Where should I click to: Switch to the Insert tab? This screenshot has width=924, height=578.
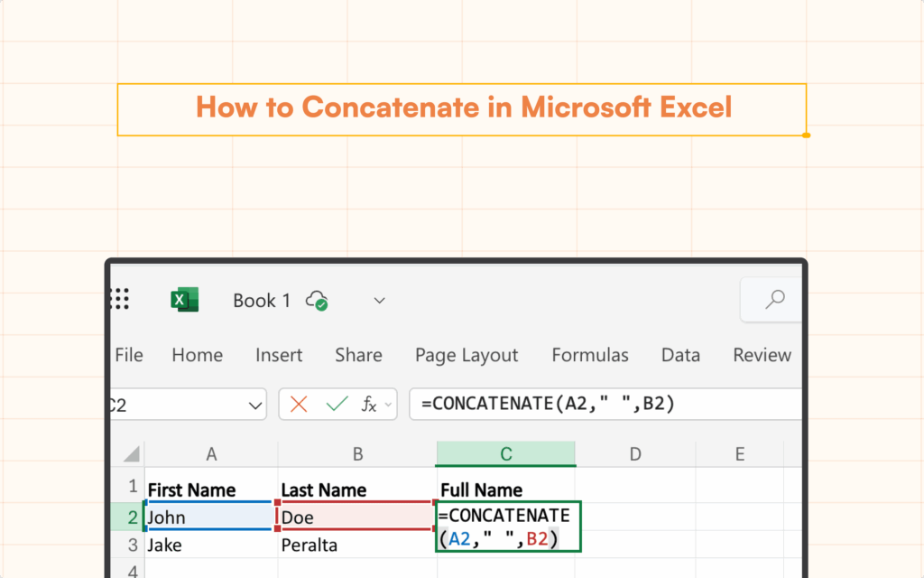(279, 355)
